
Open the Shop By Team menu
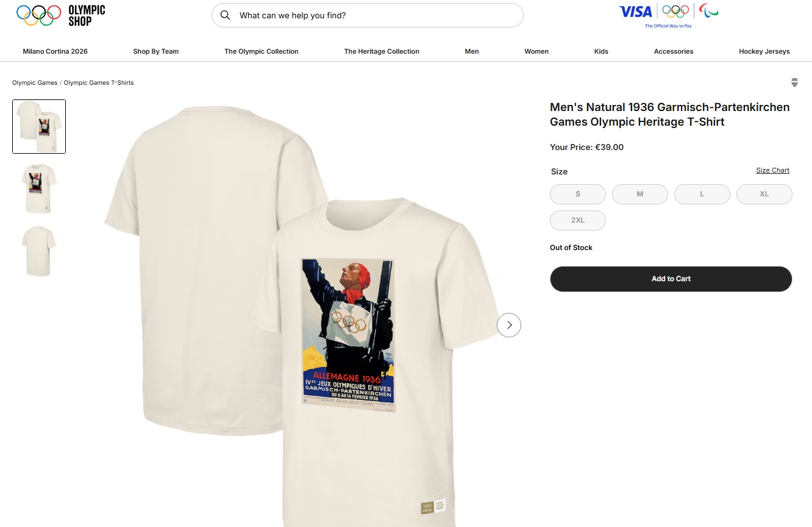(x=156, y=51)
